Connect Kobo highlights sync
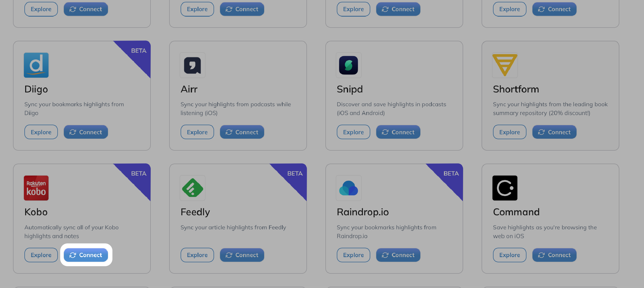644x288 pixels. (x=86, y=255)
